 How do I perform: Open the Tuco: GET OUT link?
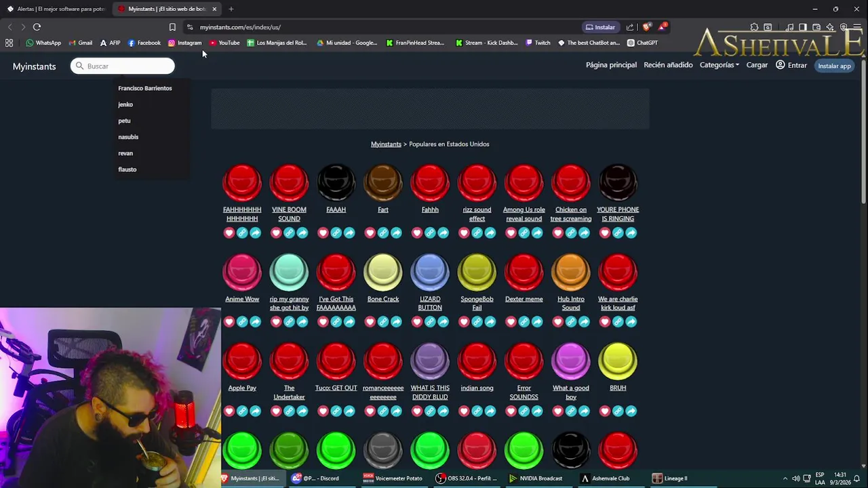(x=336, y=388)
